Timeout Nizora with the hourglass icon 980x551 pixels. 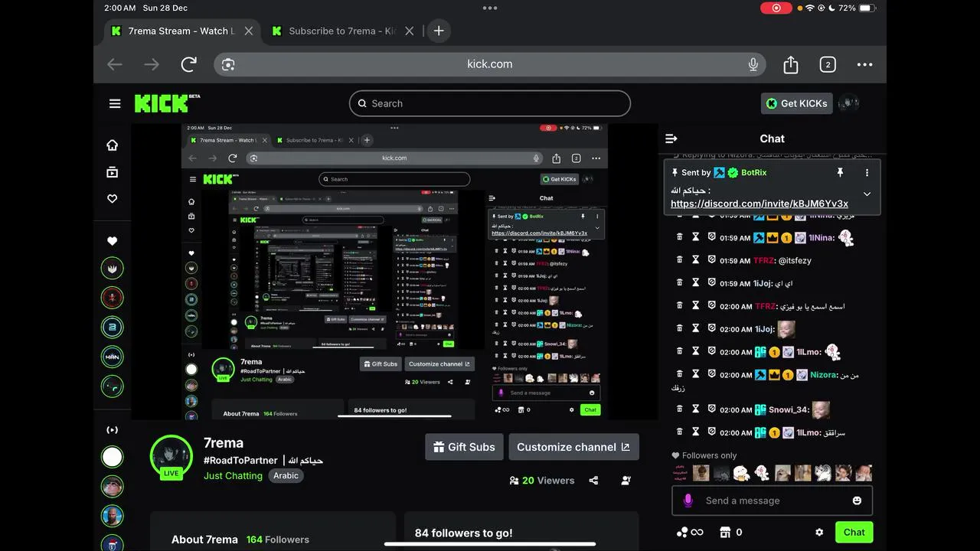click(696, 375)
